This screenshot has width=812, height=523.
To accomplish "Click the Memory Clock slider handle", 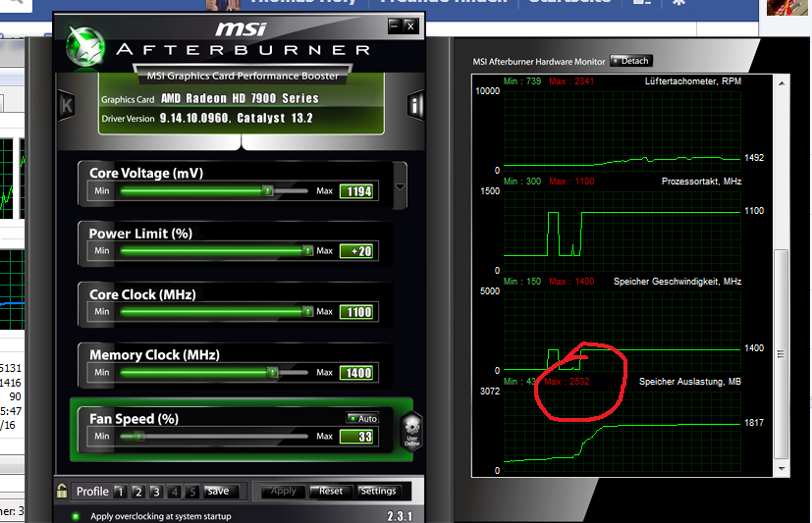I will coord(272,373).
